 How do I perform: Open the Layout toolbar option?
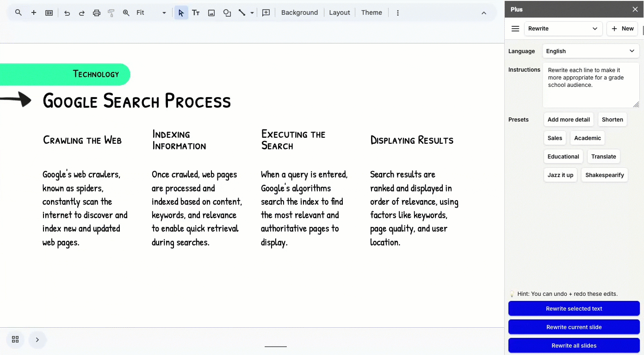coord(340,13)
